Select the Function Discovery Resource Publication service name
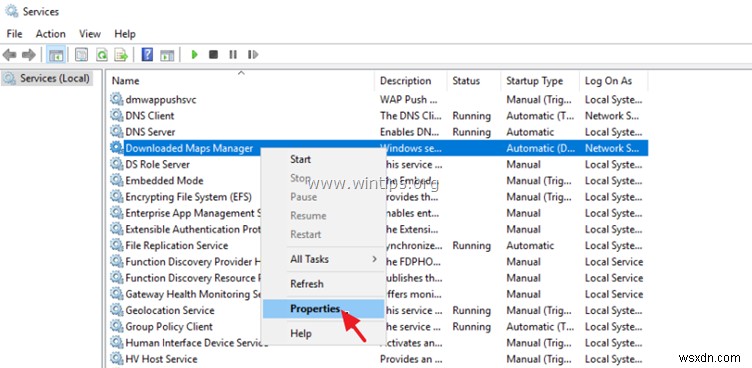752x368 pixels. [193, 278]
